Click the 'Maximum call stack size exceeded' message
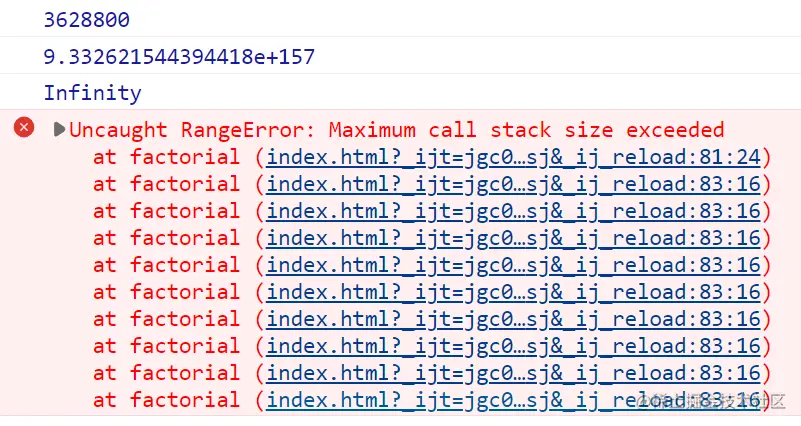Image resolution: width=801 pixels, height=426 pixels. click(526, 130)
